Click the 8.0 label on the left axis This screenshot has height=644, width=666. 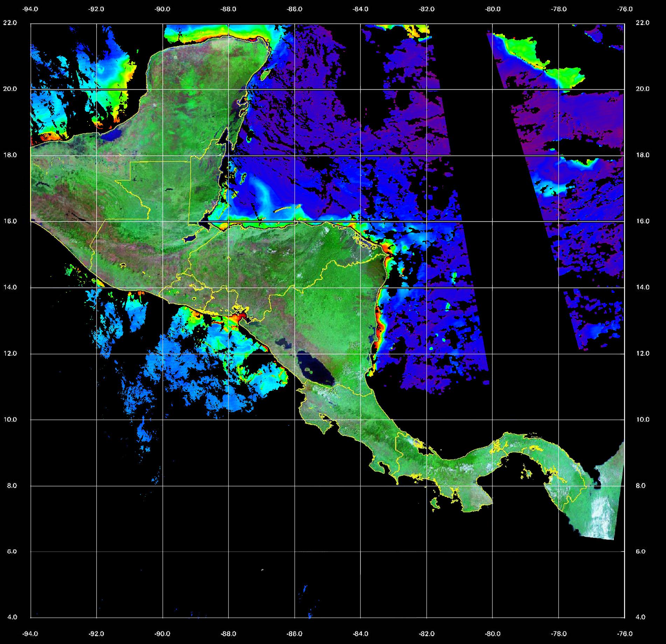[12, 486]
